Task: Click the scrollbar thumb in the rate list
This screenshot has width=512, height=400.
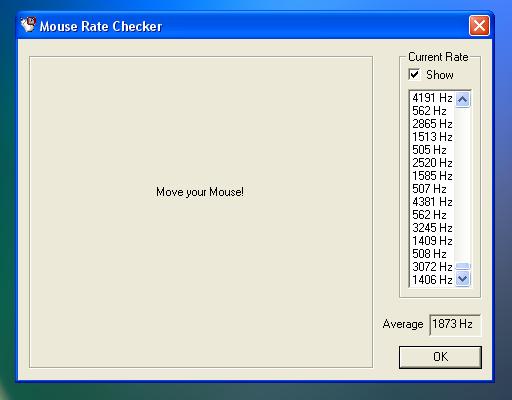Action: pyautogui.click(x=463, y=266)
